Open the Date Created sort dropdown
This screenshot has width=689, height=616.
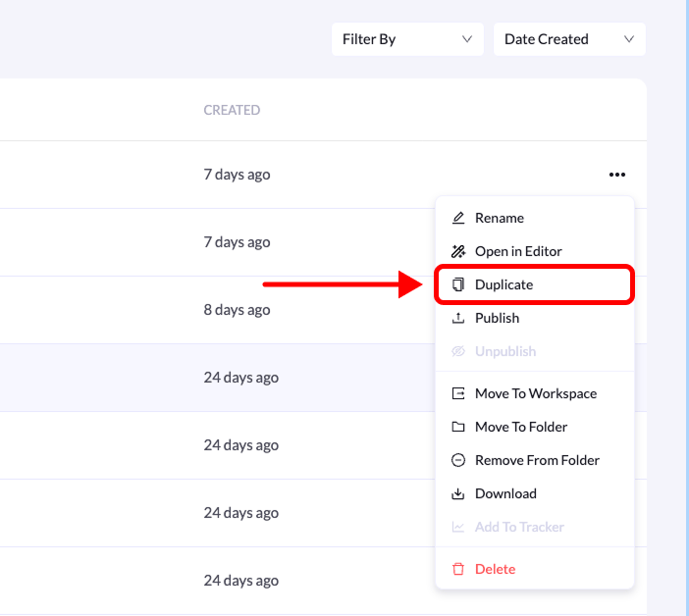[569, 39]
